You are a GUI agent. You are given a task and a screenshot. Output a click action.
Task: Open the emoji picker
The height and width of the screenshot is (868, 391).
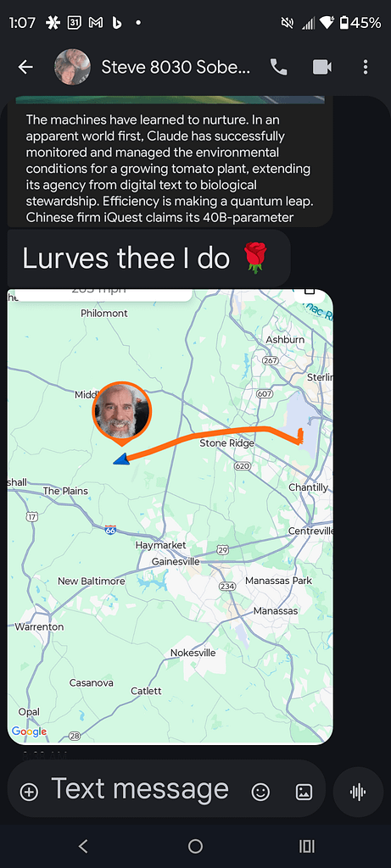[x=260, y=792]
